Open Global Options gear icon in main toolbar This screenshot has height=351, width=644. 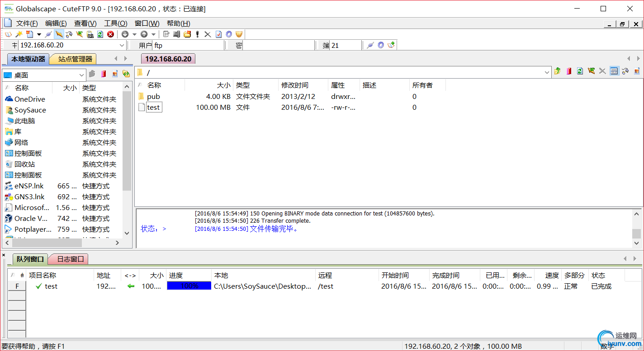point(229,34)
